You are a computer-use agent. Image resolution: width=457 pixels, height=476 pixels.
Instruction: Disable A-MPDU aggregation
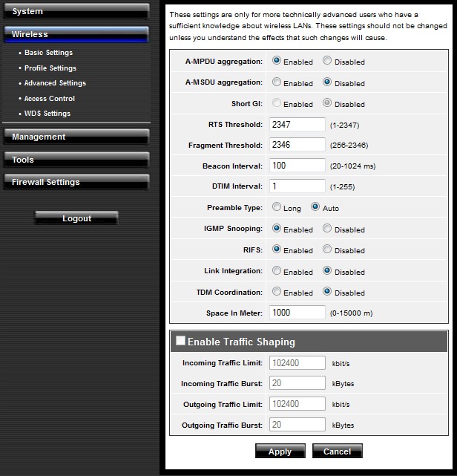(327, 62)
